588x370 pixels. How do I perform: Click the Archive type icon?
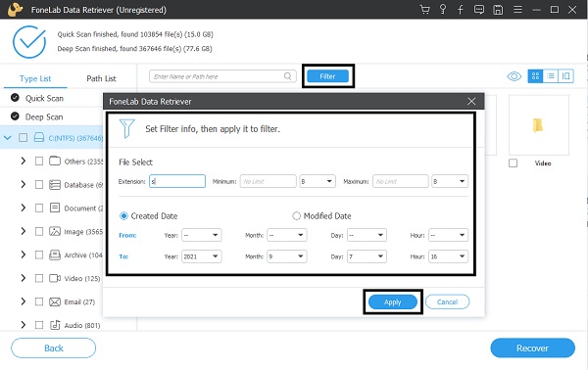55,255
